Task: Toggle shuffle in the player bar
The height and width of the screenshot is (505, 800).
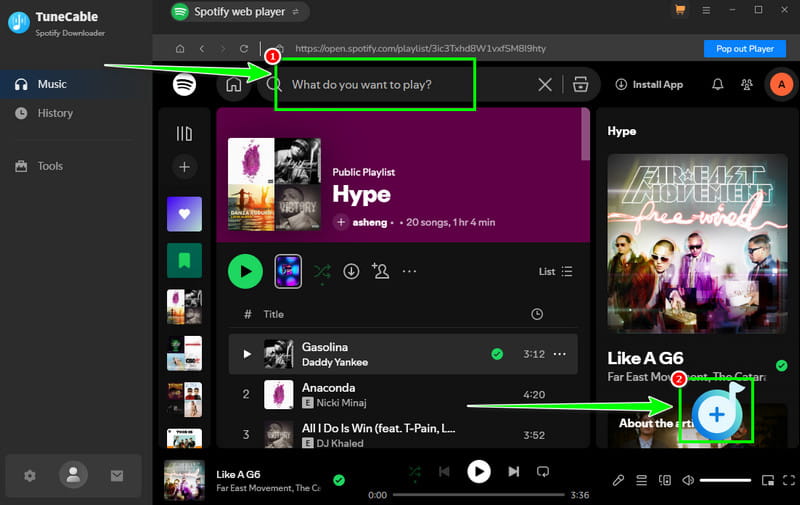Action: 415,472
